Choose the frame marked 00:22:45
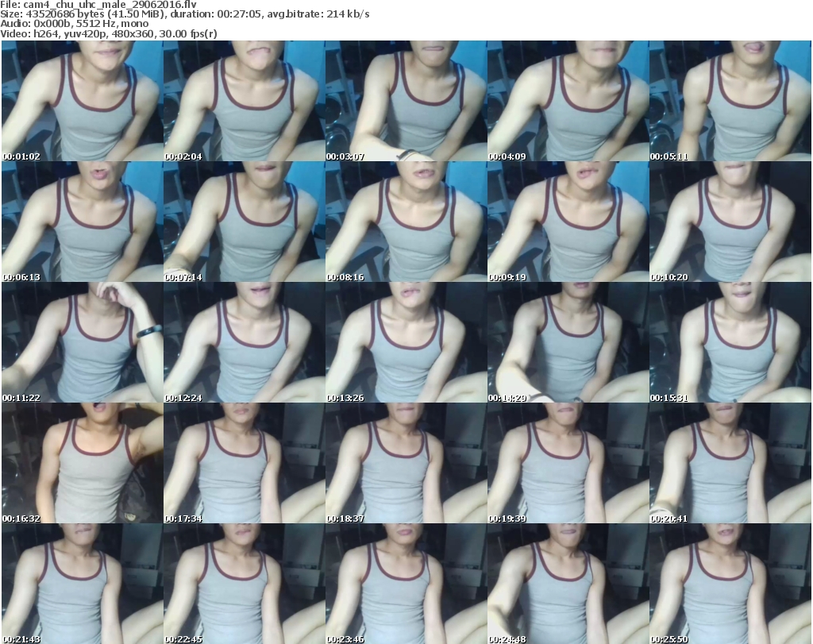Viewport: 813px width, 644px height. [x=245, y=584]
